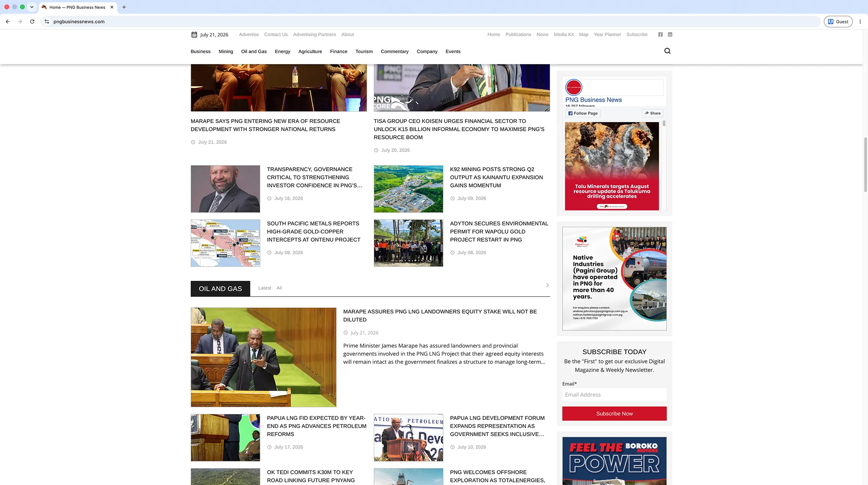Screen dimensions: 868x485
Task: Open the South Pacific Metals Ontenu article
Action: (314, 231)
